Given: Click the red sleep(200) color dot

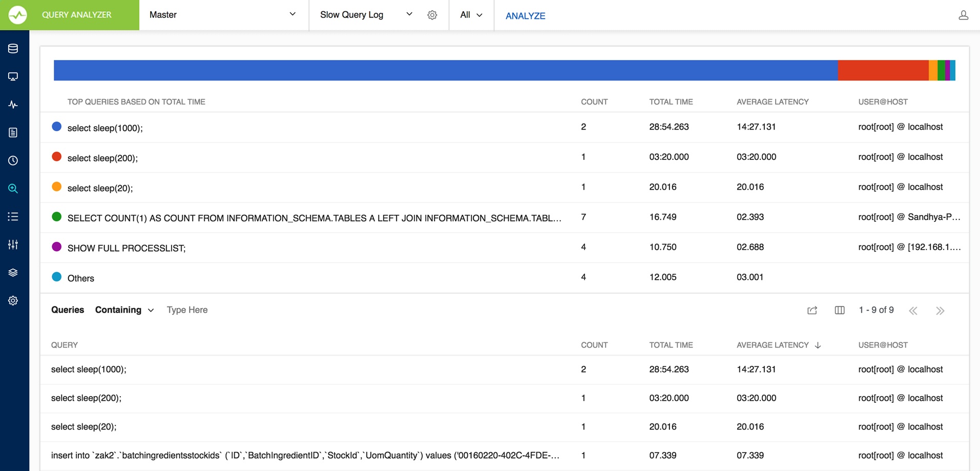Looking at the screenshot, I should point(57,157).
